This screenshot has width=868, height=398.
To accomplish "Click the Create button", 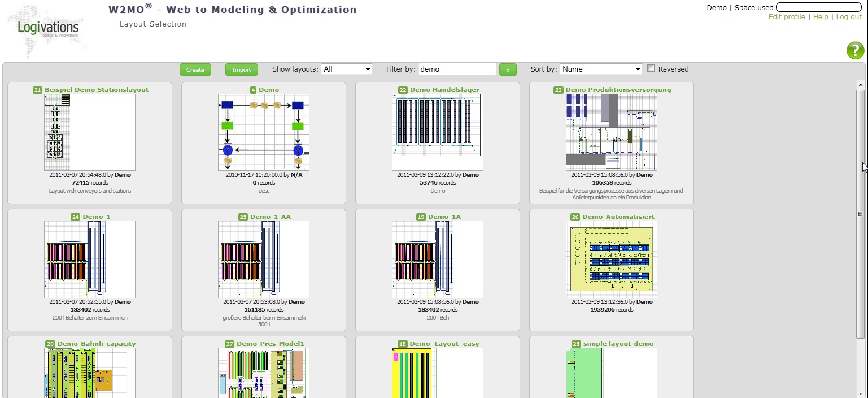I will coord(195,69).
